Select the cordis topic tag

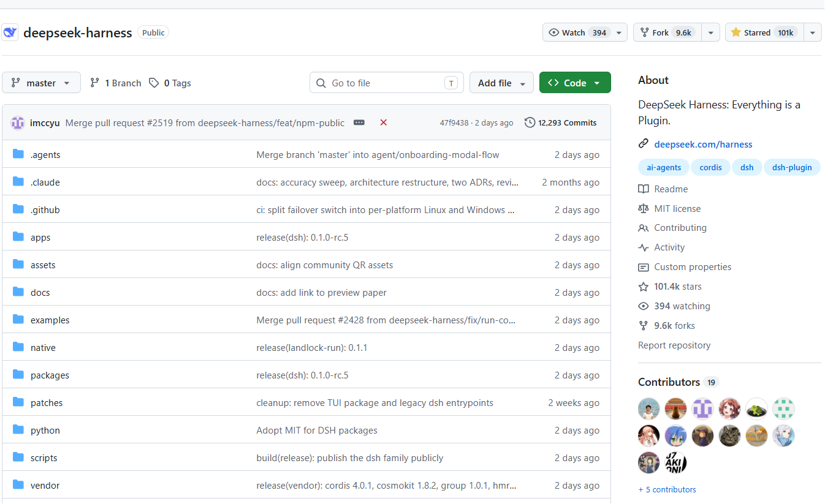[x=710, y=167]
